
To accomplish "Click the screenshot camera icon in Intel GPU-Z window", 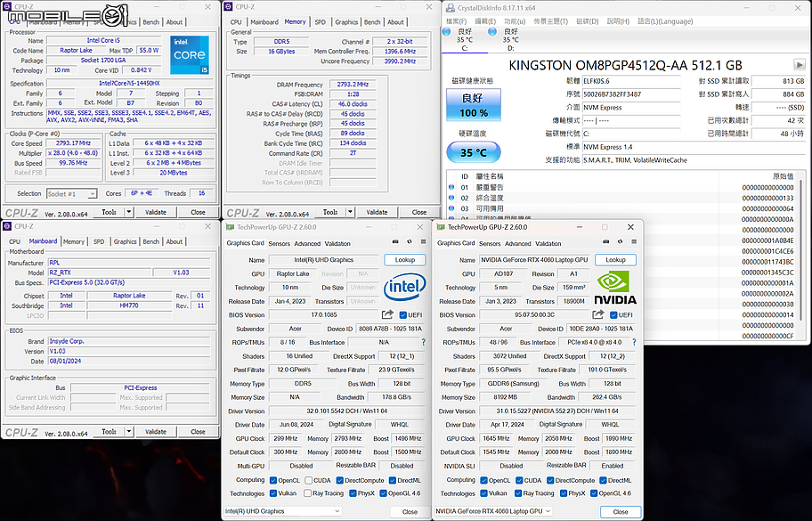I will (395, 242).
